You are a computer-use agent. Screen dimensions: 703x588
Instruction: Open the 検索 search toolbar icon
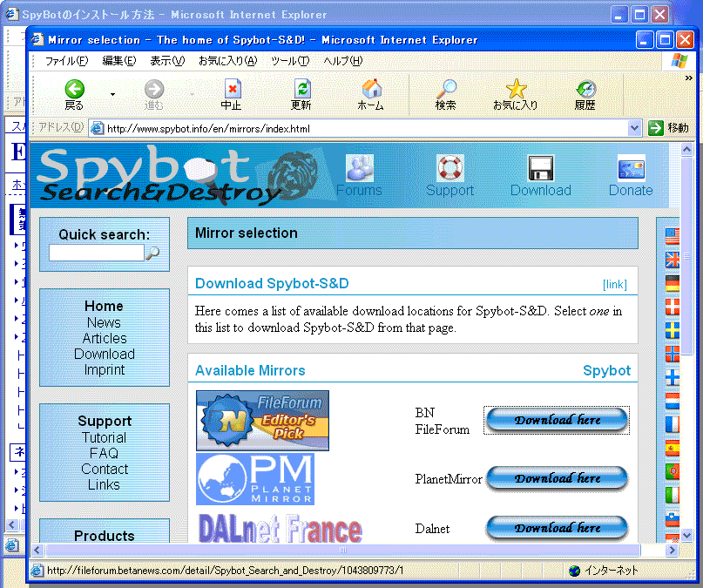click(446, 95)
